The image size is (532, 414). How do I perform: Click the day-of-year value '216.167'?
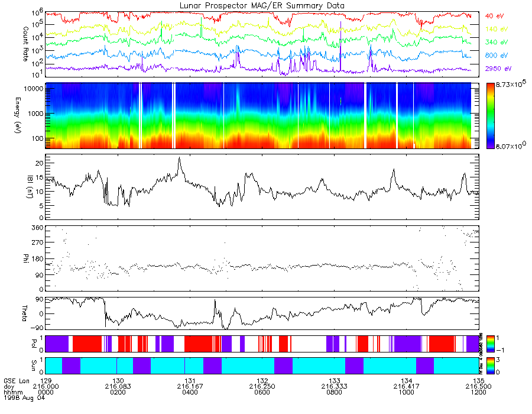tap(190, 387)
